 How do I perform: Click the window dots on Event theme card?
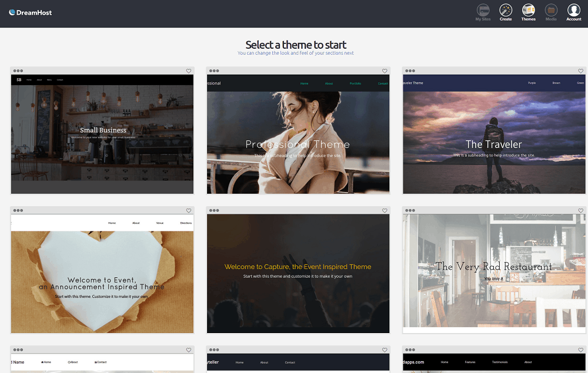[x=18, y=210]
